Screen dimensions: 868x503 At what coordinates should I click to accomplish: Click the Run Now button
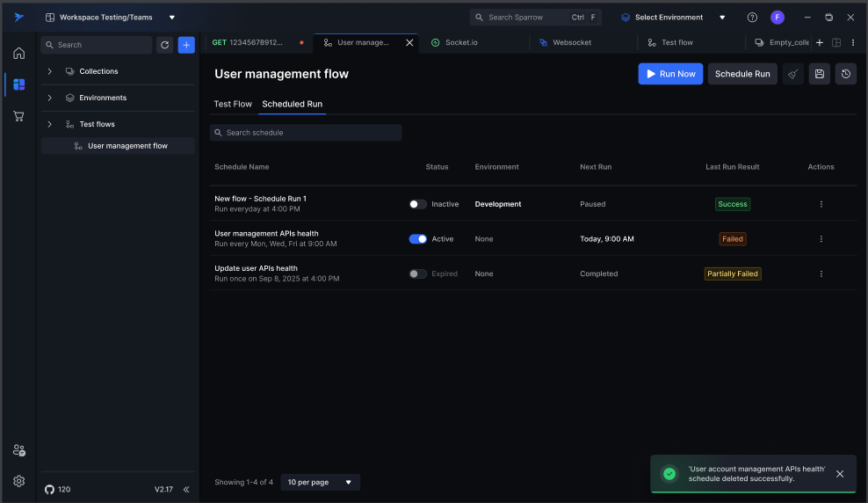point(670,74)
